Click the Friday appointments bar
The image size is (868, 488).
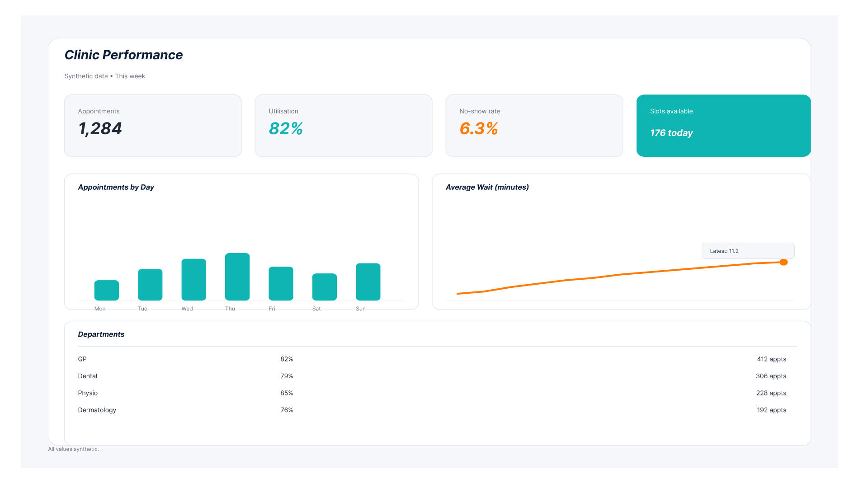click(281, 284)
